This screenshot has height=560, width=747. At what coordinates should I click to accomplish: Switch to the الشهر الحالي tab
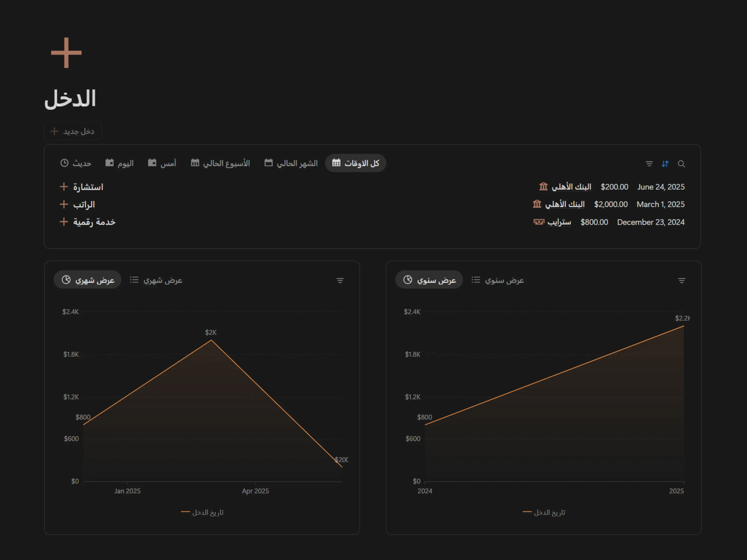tap(291, 163)
